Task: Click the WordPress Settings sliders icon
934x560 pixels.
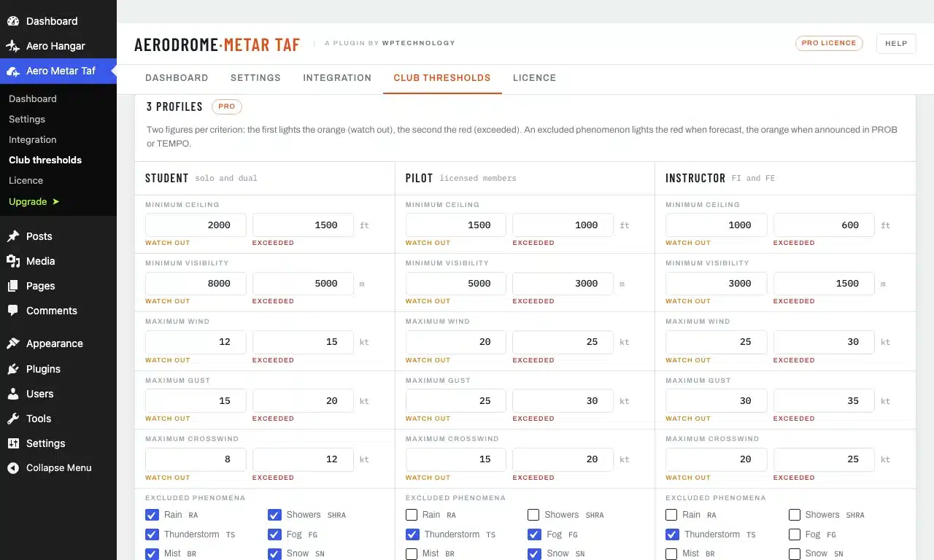Action: click(x=13, y=443)
